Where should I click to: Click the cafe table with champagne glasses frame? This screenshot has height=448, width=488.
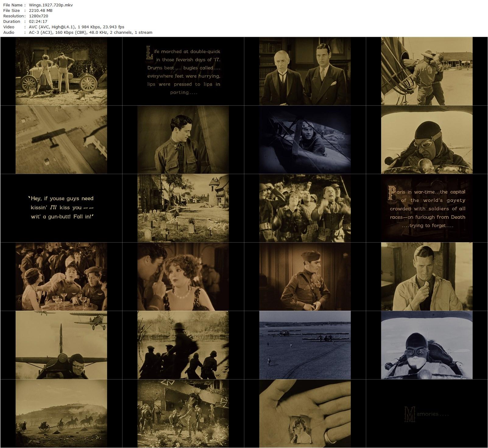coord(61,277)
